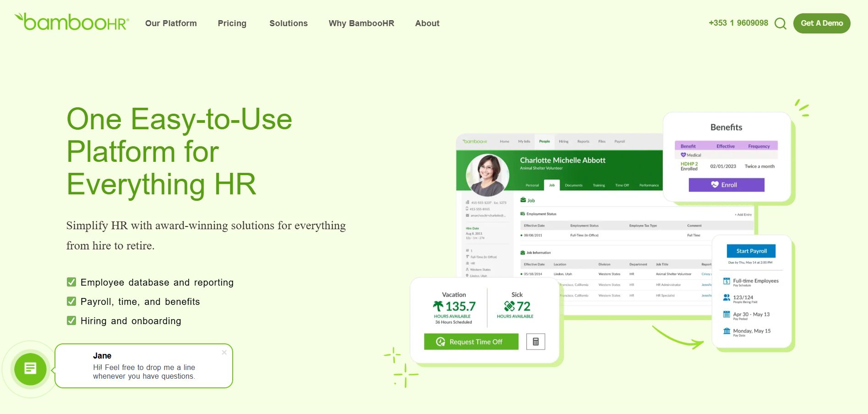Close Jane's chat message popup
868x414 pixels.
tap(224, 353)
